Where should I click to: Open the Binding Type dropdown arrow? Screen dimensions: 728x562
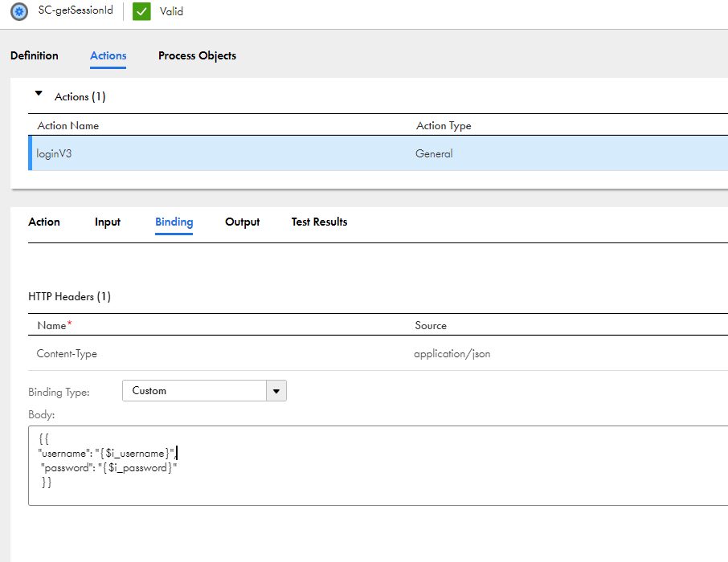pyautogui.click(x=276, y=391)
